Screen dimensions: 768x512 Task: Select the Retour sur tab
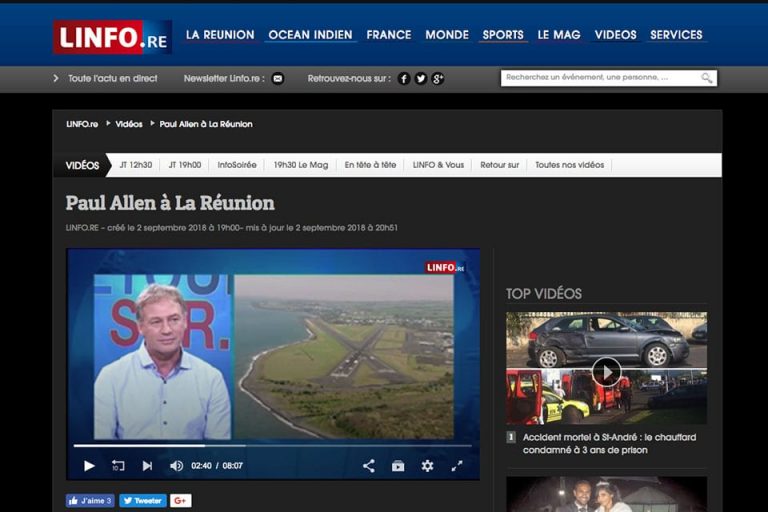click(x=500, y=165)
